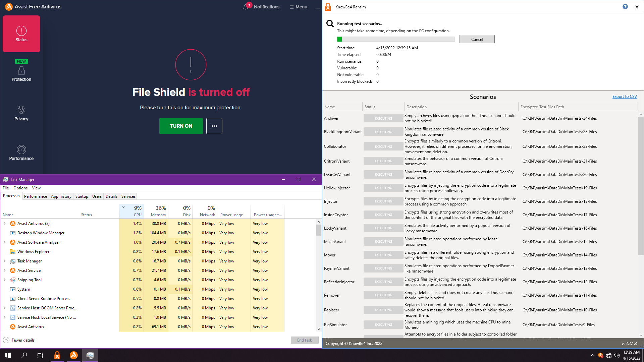Expand the Snipping Tool process row

5,280
